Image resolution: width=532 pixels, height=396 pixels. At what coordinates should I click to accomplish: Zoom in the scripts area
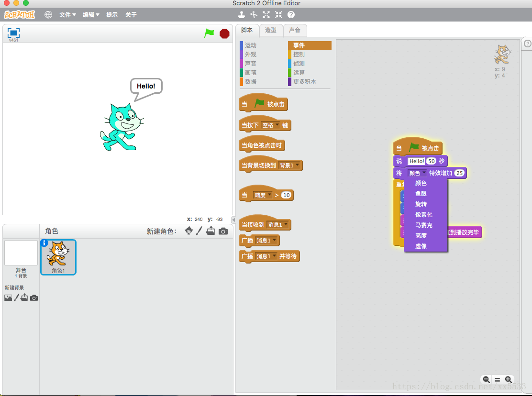click(508, 379)
